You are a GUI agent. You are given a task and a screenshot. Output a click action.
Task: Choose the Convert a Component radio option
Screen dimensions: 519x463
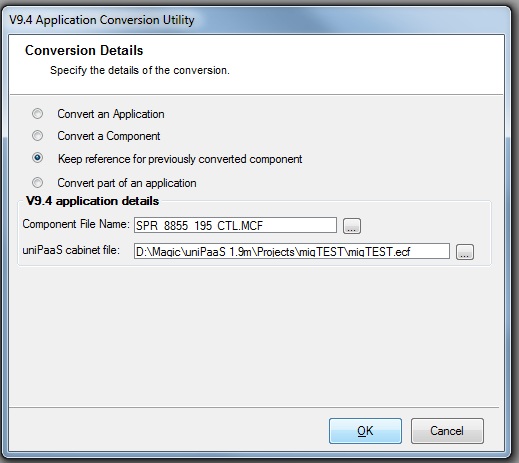(x=37, y=136)
